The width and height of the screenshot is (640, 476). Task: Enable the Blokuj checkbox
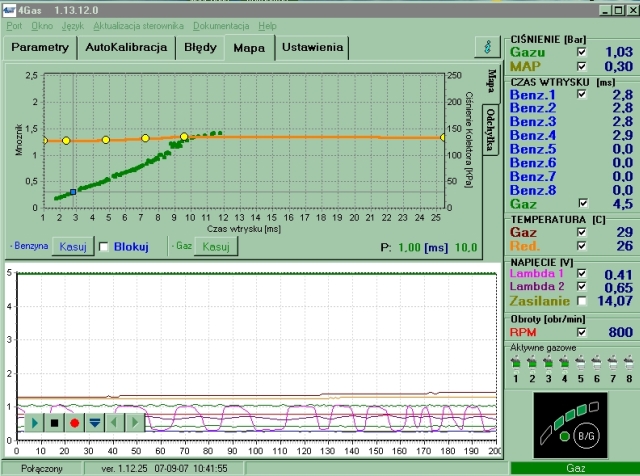coord(104,247)
